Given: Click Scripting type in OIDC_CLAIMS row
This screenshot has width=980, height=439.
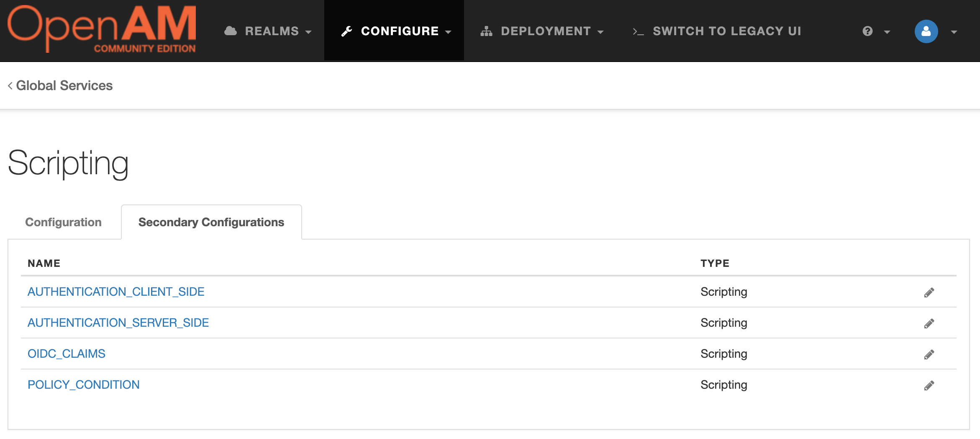Looking at the screenshot, I should 724,354.
